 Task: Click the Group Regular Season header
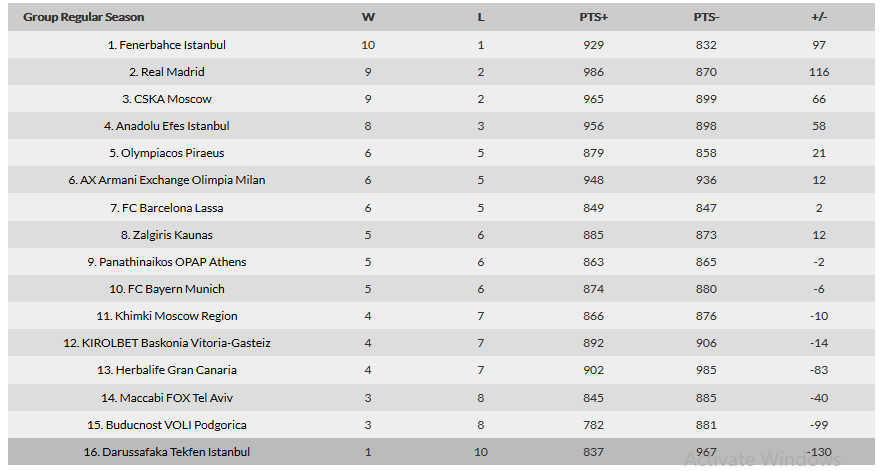click(x=83, y=17)
